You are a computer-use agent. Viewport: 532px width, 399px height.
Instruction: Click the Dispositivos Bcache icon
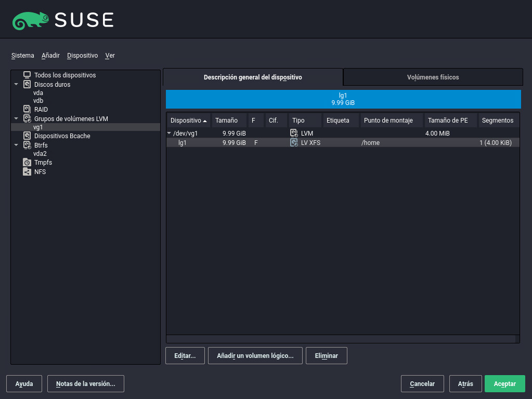tap(27, 136)
